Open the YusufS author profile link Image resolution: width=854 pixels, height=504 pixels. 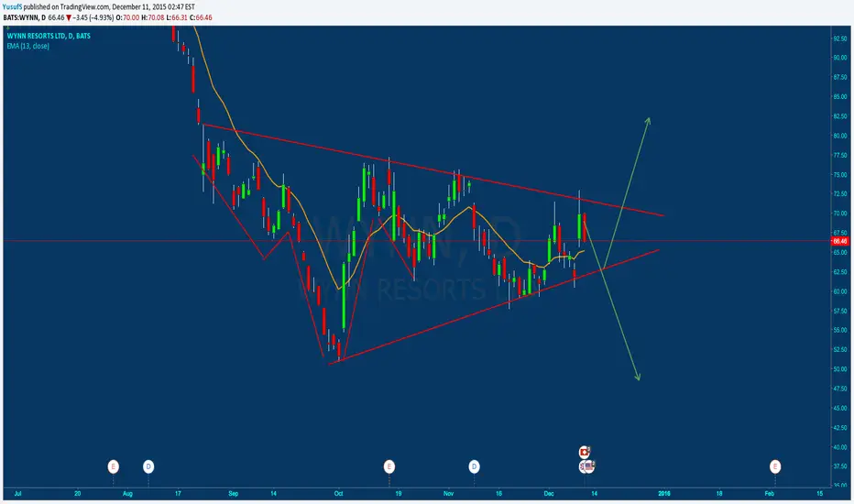[12, 7]
